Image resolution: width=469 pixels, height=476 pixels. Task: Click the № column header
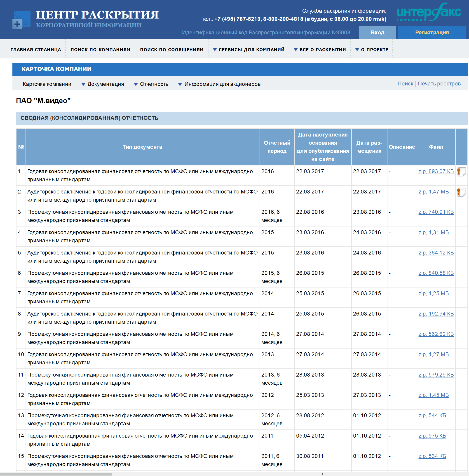pos(21,147)
